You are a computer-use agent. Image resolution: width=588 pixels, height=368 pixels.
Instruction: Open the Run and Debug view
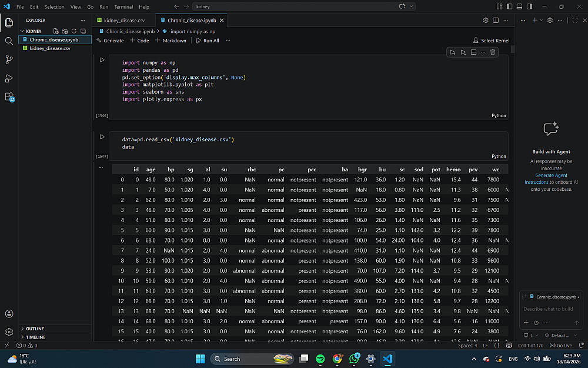point(9,78)
